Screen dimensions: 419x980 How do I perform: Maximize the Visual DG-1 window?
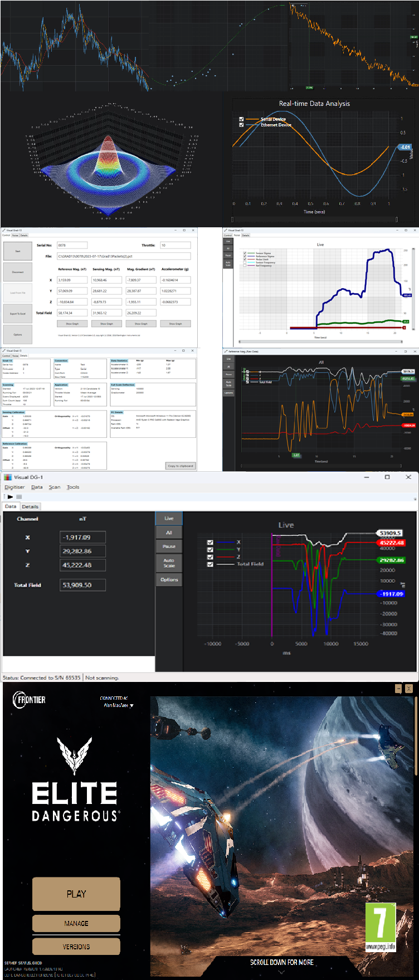[387, 477]
